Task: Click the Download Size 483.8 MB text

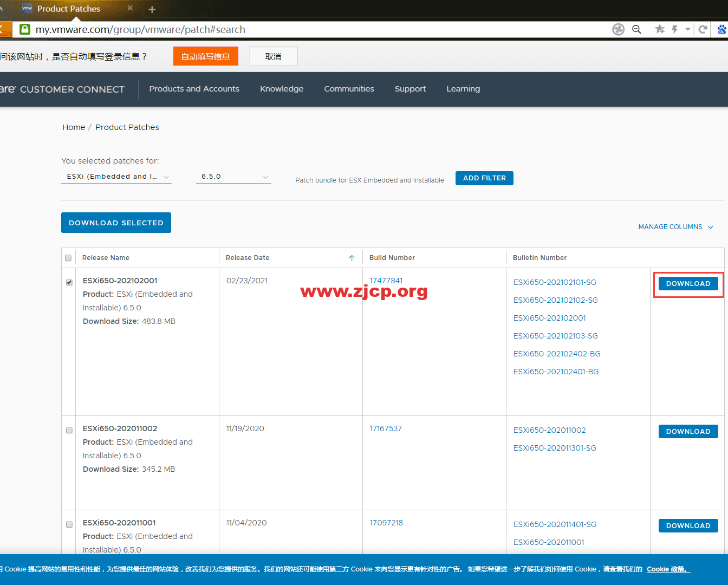Action: (x=129, y=321)
